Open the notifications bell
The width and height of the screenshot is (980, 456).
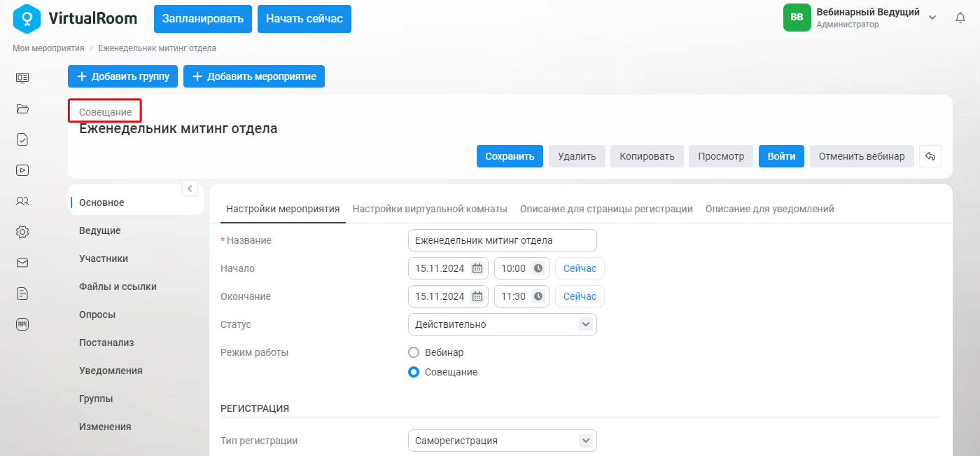[960, 18]
